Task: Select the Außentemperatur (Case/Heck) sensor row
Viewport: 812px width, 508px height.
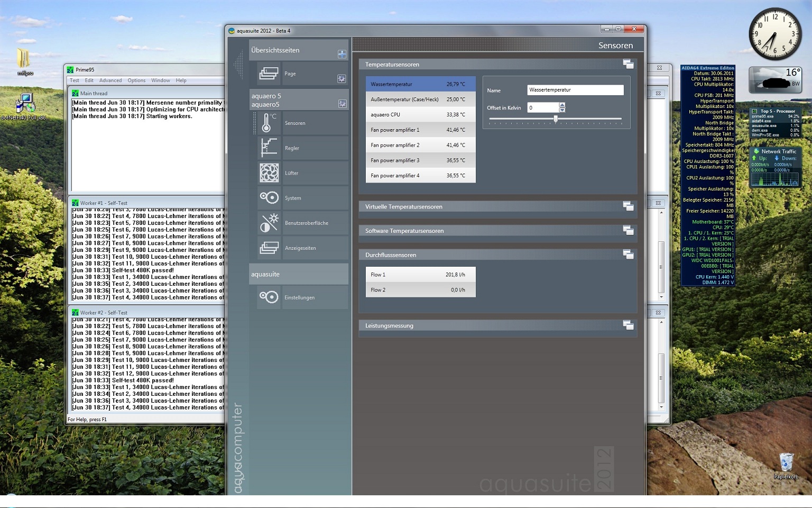Action: coord(421,99)
